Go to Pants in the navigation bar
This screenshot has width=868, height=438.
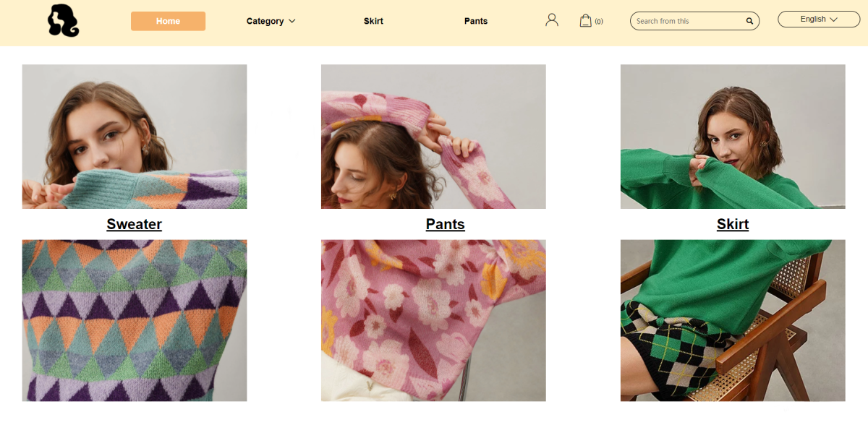pyautogui.click(x=476, y=21)
